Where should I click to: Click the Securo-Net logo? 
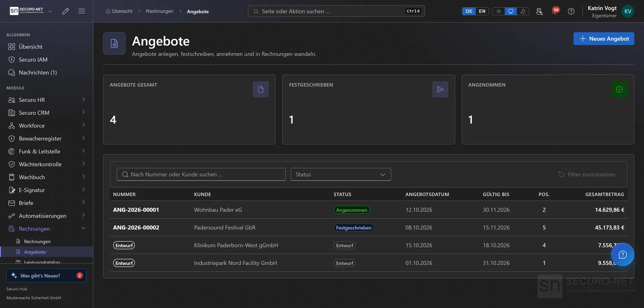pos(27,11)
